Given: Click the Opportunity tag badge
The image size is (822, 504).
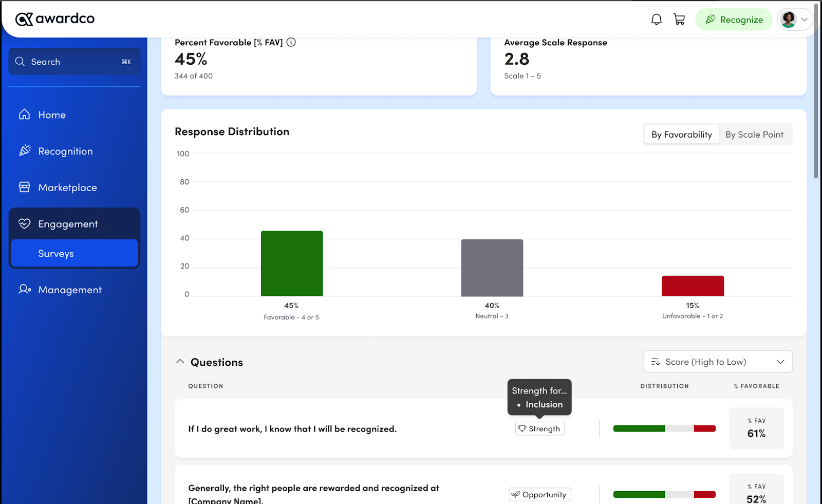Looking at the screenshot, I should (x=539, y=494).
